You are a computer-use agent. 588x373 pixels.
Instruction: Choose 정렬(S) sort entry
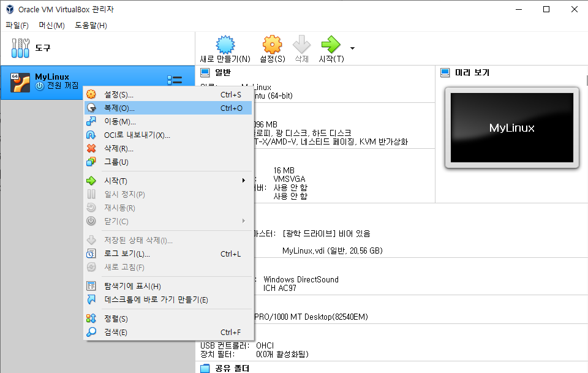(x=168, y=318)
